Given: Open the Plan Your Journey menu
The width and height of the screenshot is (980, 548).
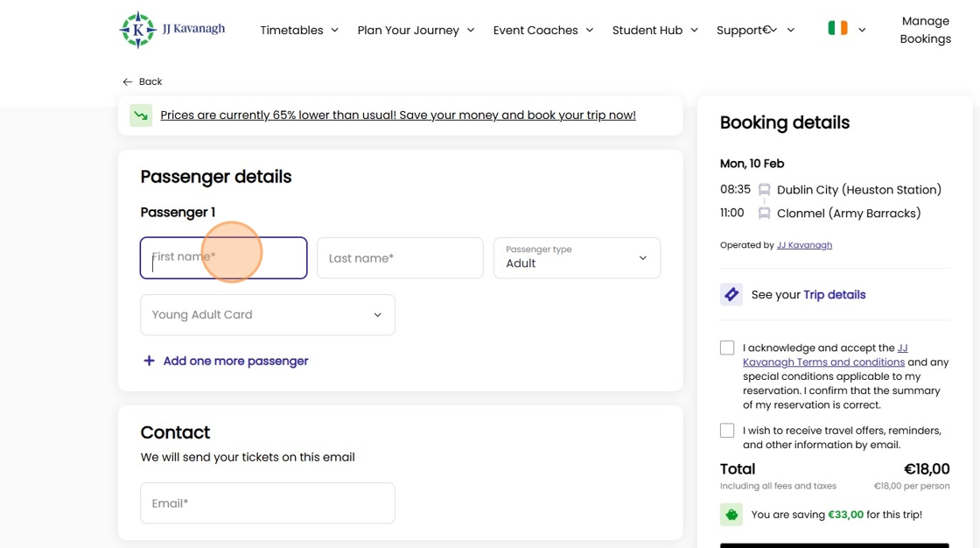Looking at the screenshot, I should click(x=416, y=30).
